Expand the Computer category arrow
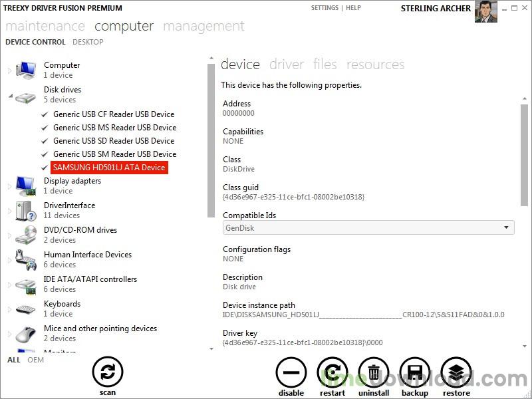532x399 pixels. [9, 70]
